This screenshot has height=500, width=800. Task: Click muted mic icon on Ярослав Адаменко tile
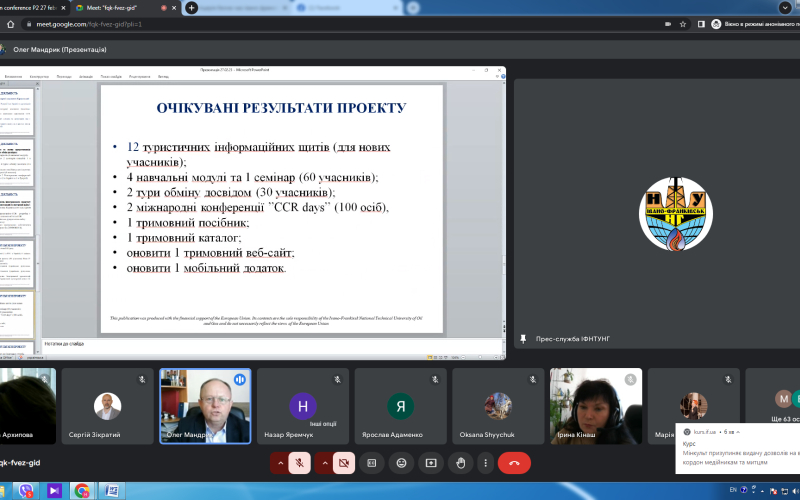tap(435, 379)
